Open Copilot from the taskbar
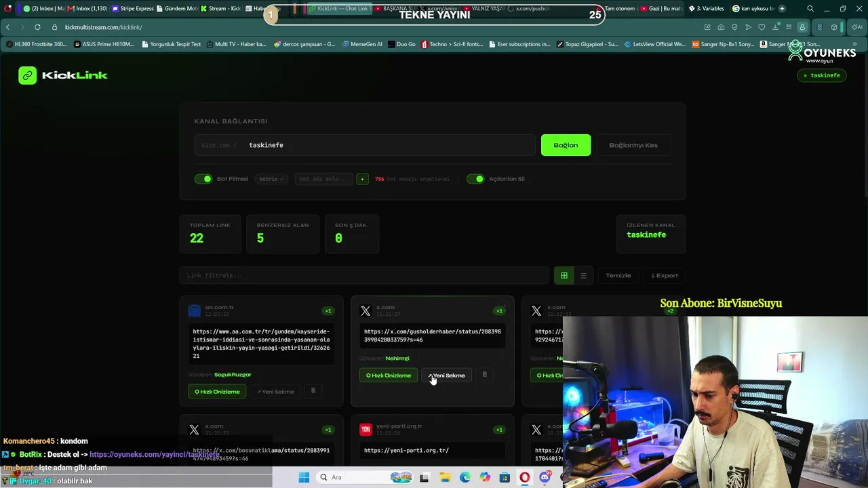Image resolution: width=868 pixels, height=488 pixels. 485,477
